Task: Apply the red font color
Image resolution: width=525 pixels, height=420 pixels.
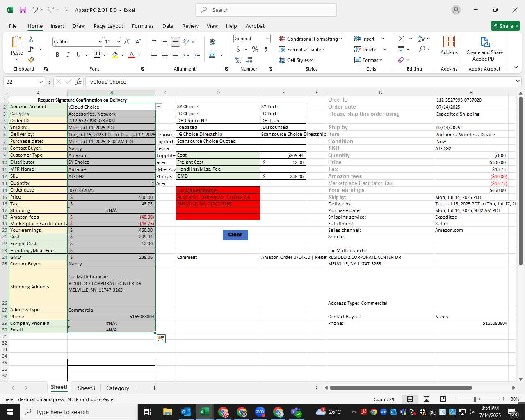Action: (132, 55)
